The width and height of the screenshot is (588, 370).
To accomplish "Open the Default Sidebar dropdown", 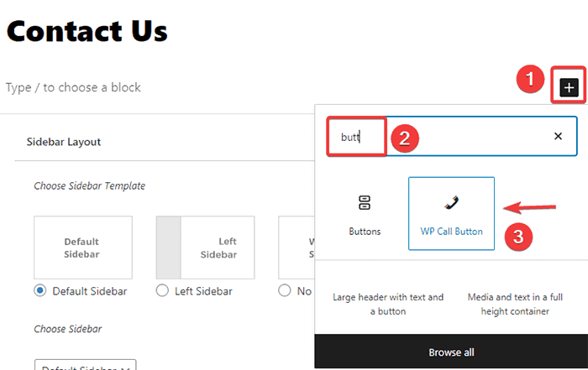I will [x=86, y=366].
